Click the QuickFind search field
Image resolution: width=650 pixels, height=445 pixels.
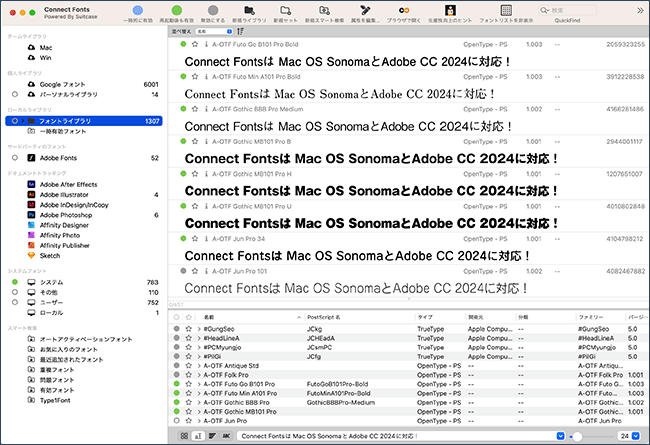[x=568, y=10]
